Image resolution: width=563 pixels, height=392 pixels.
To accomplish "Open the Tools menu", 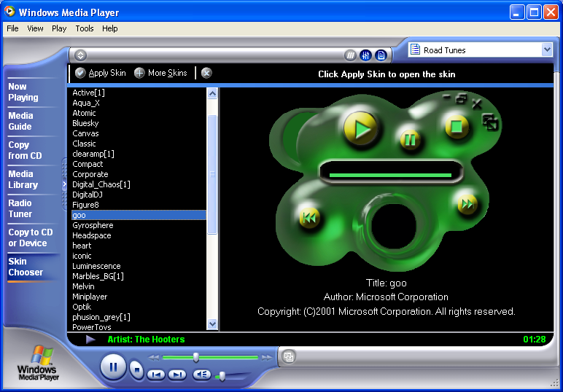I will (x=85, y=28).
